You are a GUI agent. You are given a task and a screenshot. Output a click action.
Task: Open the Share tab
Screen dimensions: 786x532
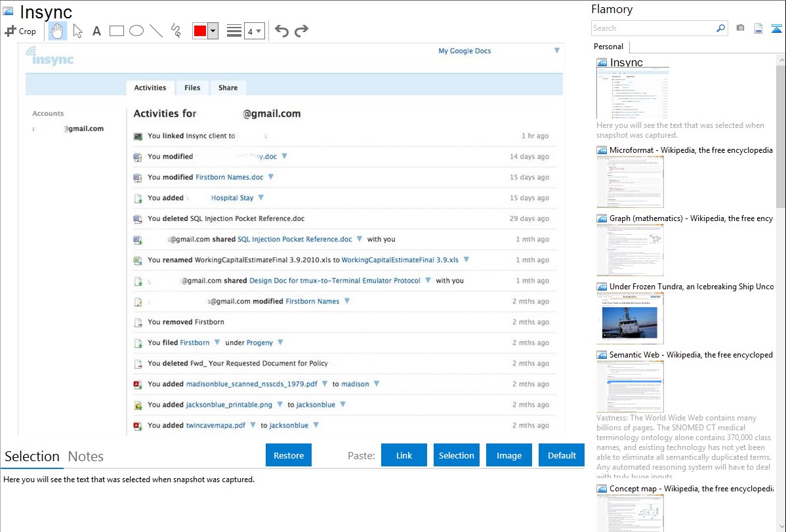228,88
